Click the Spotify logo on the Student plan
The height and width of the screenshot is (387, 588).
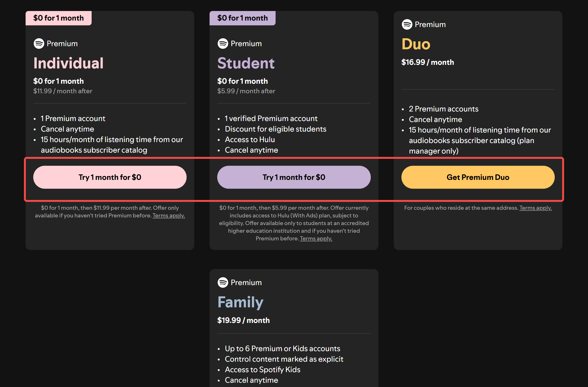click(223, 44)
